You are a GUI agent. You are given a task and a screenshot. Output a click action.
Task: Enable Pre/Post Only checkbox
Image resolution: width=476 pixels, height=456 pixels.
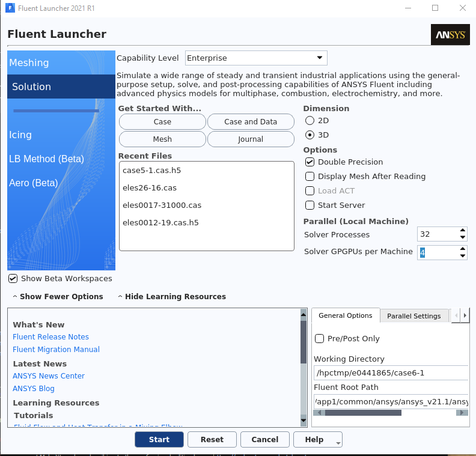click(x=319, y=339)
